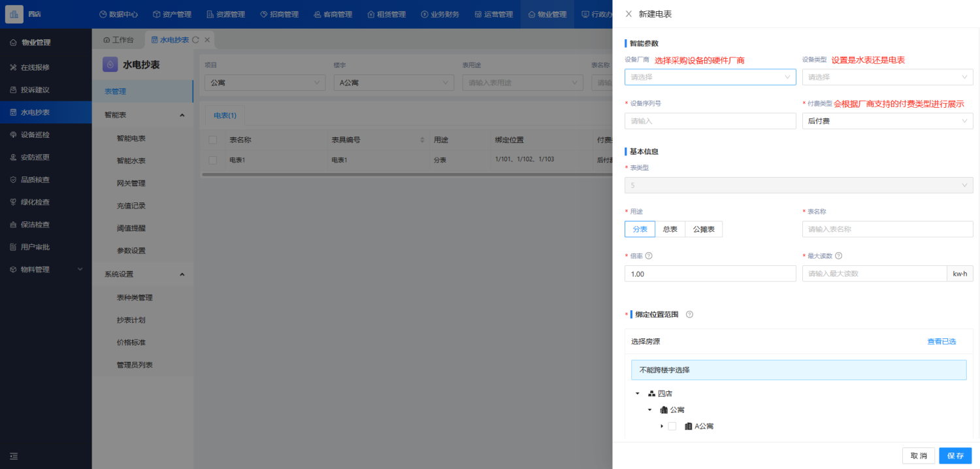The image size is (980, 469).
Task: Open 价格标准 submenu item
Action: [x=131, y=342]
